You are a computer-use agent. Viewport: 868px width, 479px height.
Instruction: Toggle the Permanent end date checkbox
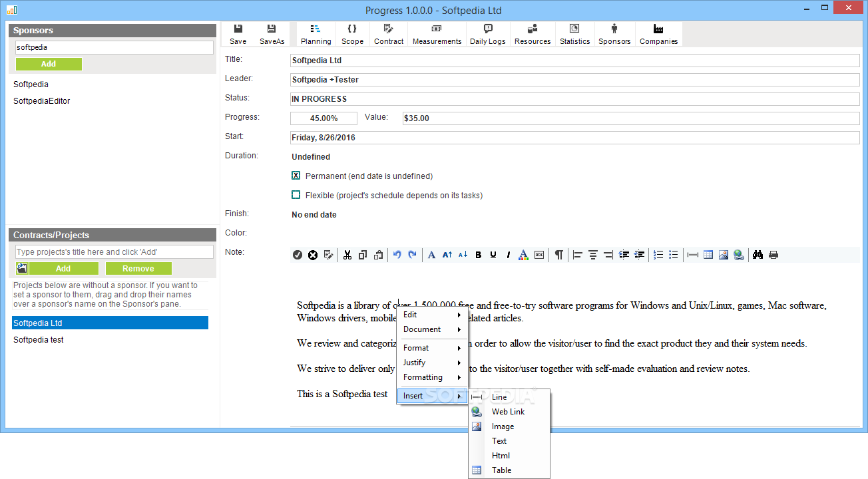click(296, 176)
